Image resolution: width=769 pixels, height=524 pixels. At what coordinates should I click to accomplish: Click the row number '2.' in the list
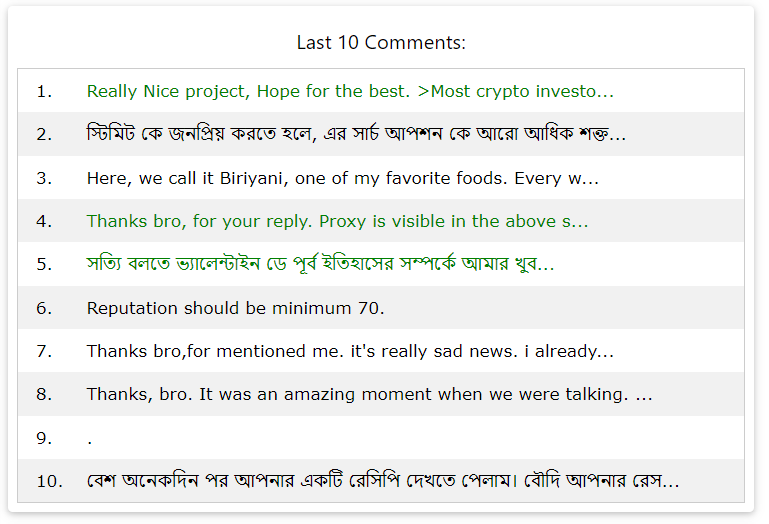(x=44, y=134)
